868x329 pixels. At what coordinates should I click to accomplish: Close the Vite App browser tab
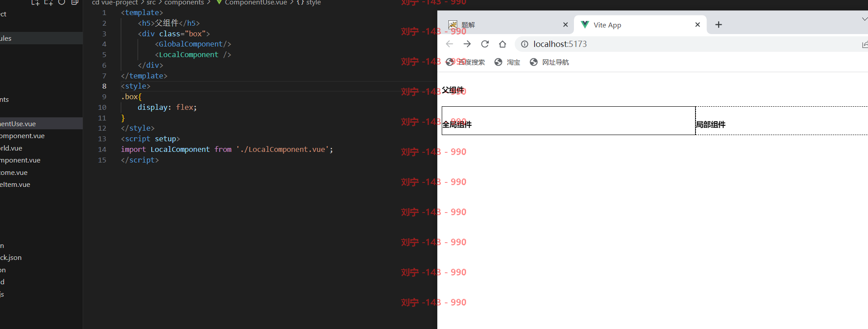pos(698,25)
